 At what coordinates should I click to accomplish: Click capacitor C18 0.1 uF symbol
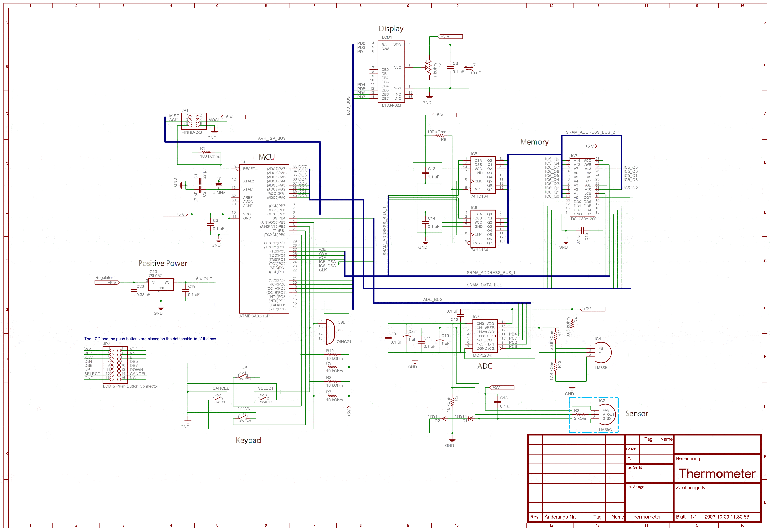[497, 402]
